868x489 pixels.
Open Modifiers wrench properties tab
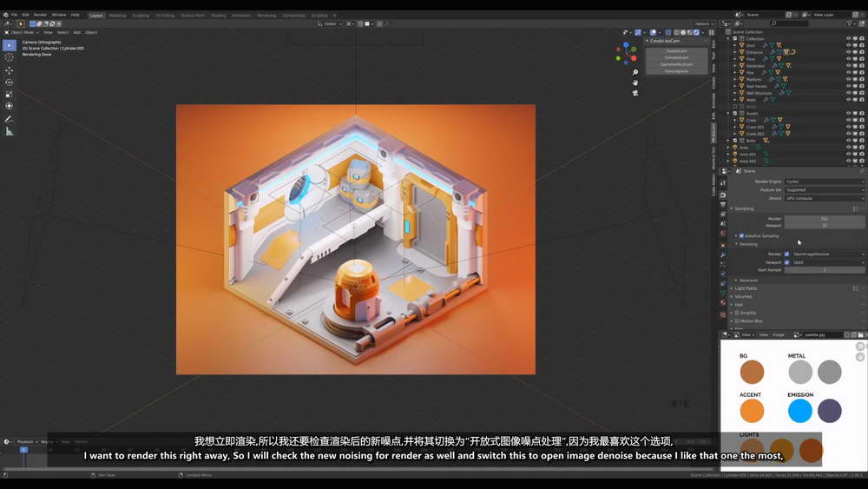[x=723, y=254]
